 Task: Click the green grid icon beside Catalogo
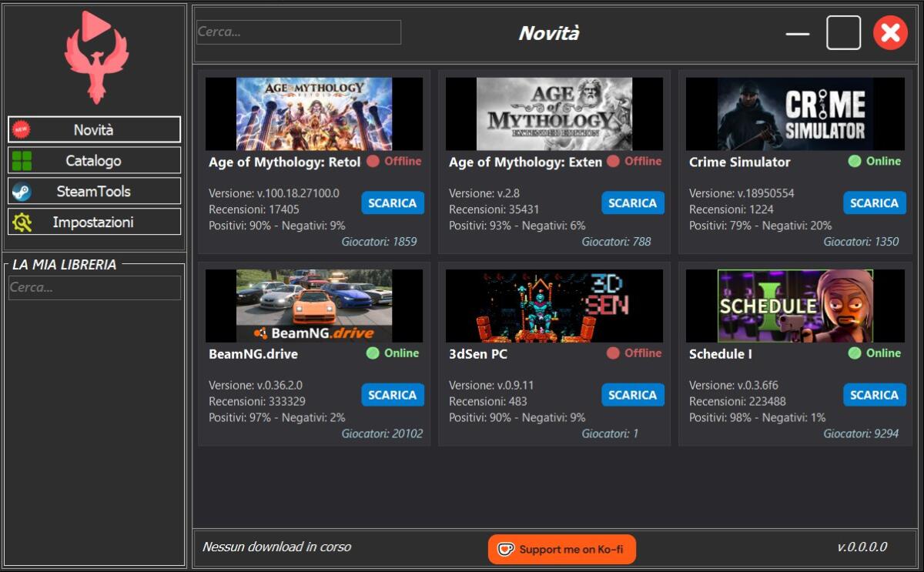coord(23,160)
